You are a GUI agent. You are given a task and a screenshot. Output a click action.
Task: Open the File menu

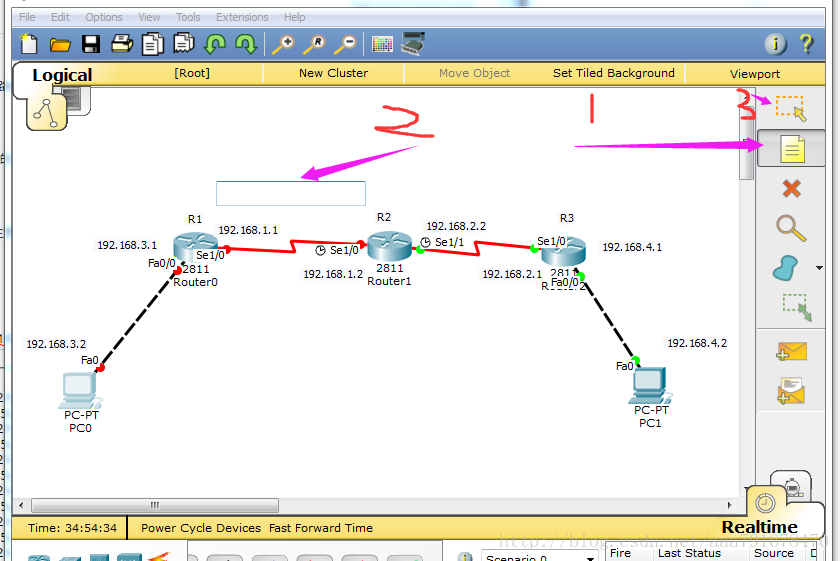click(27, 17)
